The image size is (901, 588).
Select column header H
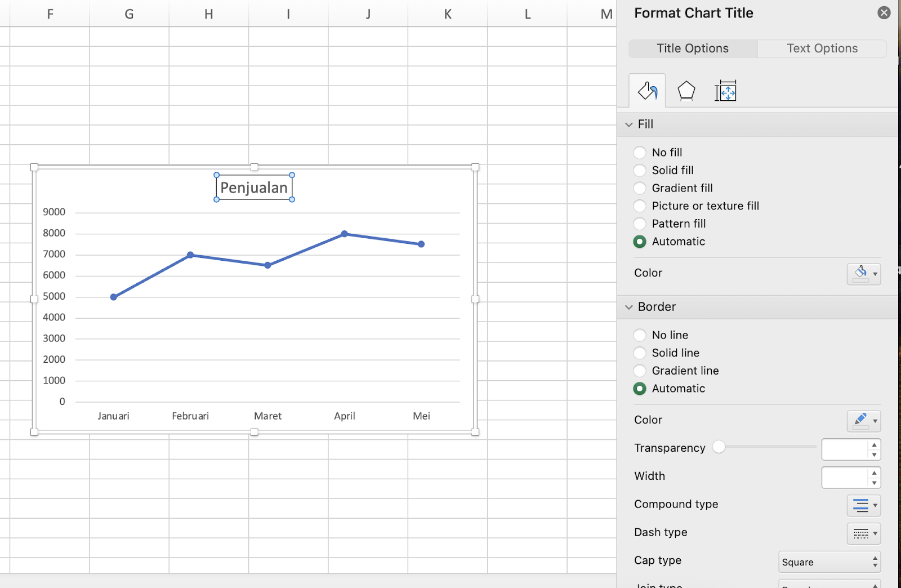209,14
